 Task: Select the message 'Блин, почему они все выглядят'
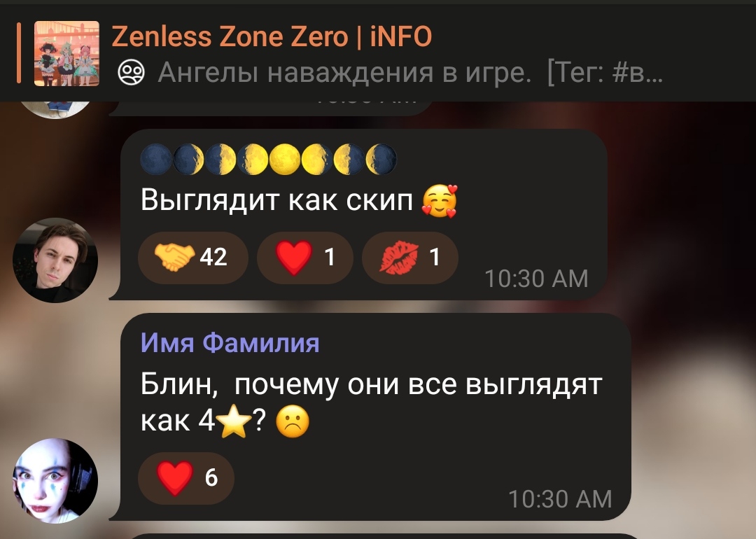(x=371, y=386)
